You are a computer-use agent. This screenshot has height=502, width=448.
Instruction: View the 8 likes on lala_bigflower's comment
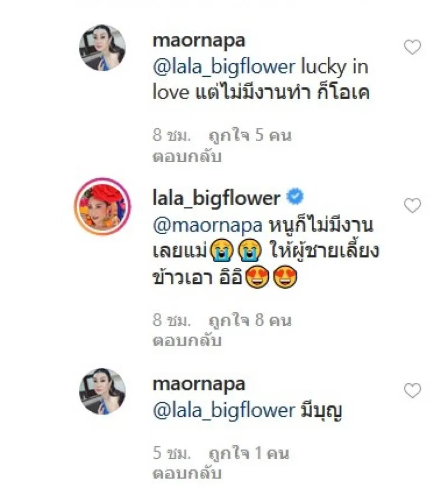[250, 320]
